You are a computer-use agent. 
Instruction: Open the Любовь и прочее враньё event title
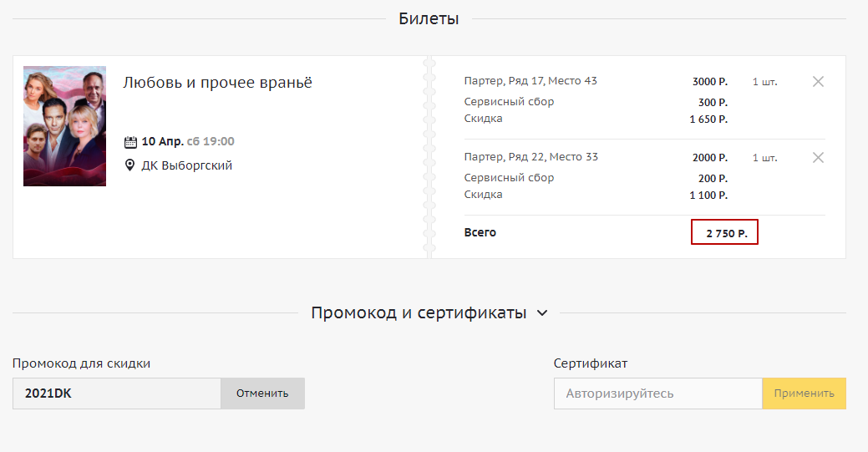(x=217, y=83)
